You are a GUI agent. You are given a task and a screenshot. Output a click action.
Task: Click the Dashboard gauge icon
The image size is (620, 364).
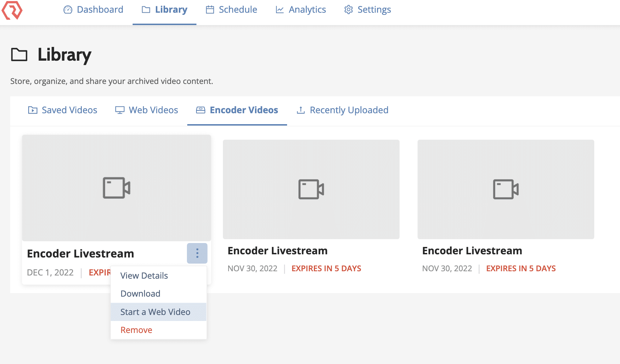pos(68,10)
